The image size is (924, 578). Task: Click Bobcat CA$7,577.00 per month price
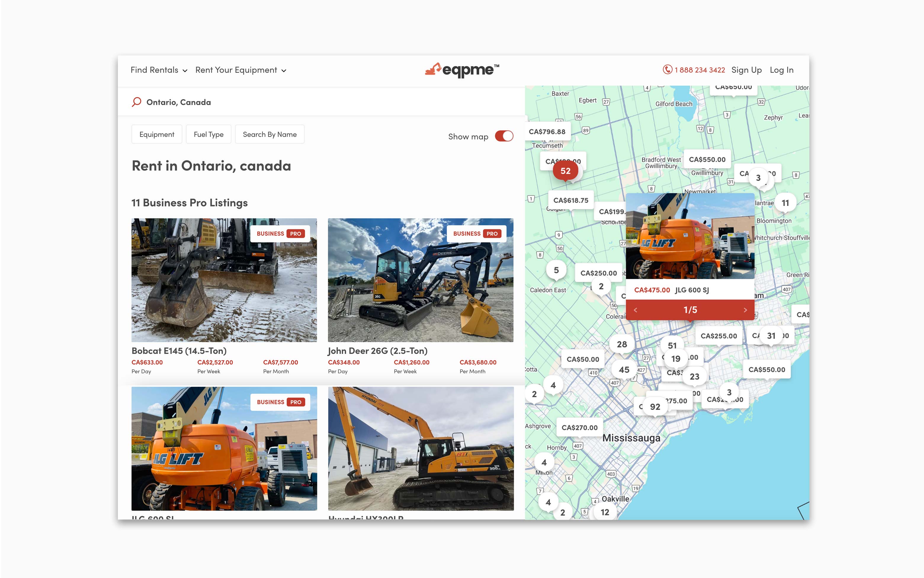(x=280, y=362)
